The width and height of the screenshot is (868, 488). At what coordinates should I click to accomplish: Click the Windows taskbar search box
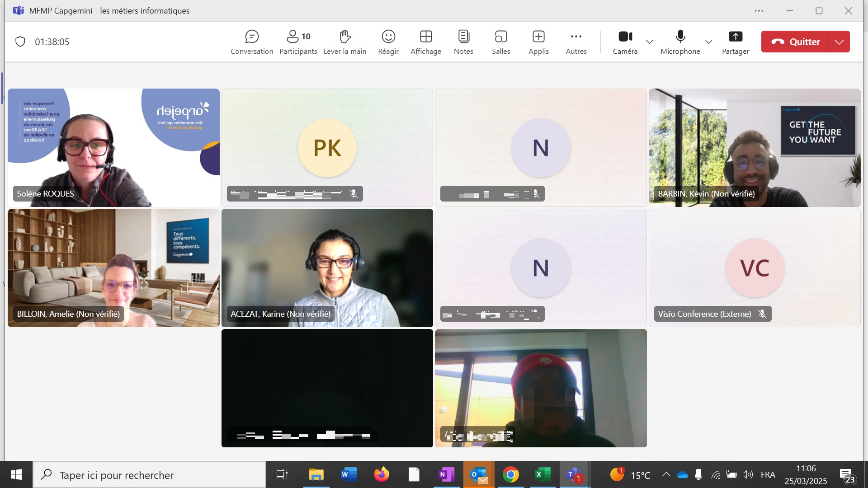click(x=149, y=475)
